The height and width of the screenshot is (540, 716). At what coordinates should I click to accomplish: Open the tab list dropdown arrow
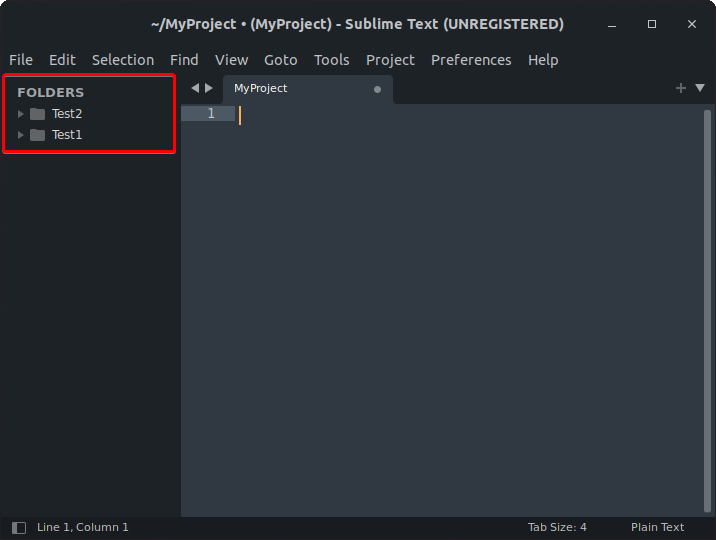point(700,88)
